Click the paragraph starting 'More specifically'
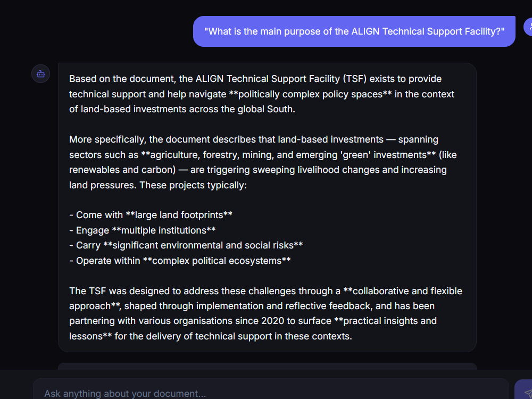 pos(263,162)
